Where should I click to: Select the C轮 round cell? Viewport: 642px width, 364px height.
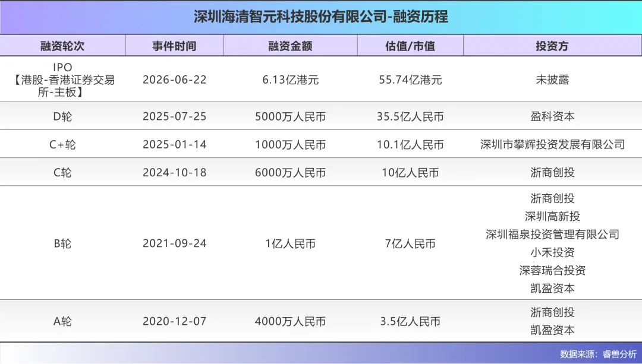(62, 173)
